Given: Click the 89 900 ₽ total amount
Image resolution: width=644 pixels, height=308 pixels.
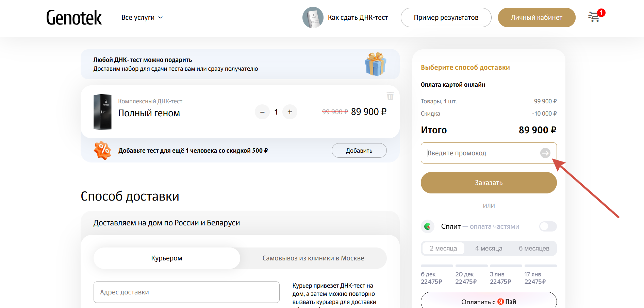Looking at the screenshot, I should click(x=538, y=130).
